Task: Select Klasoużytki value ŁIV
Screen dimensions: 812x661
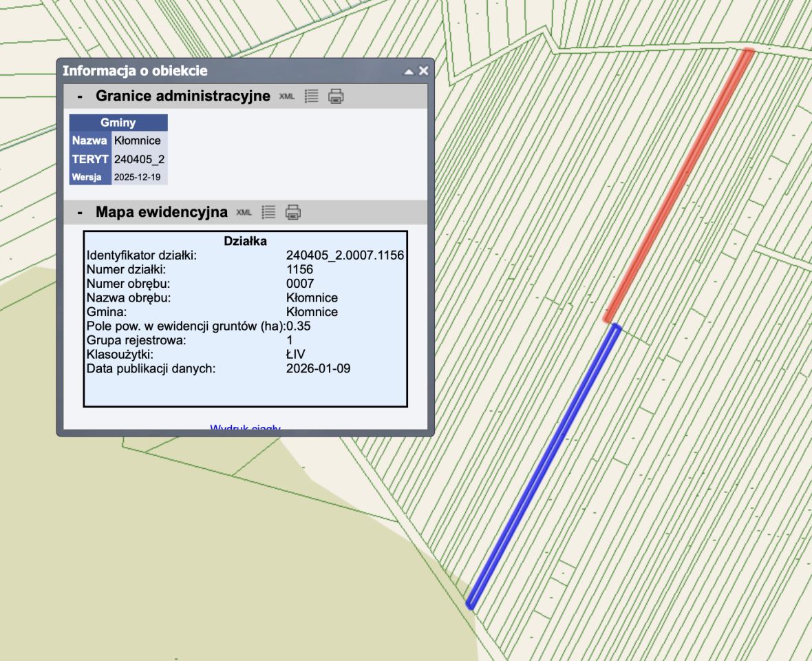Action: [296, 355]
